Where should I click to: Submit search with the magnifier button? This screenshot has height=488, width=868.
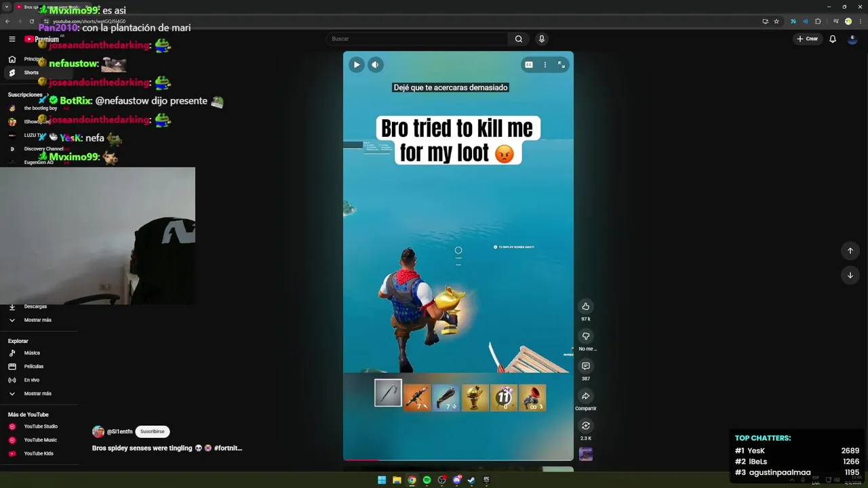click(x=519, y=39)
